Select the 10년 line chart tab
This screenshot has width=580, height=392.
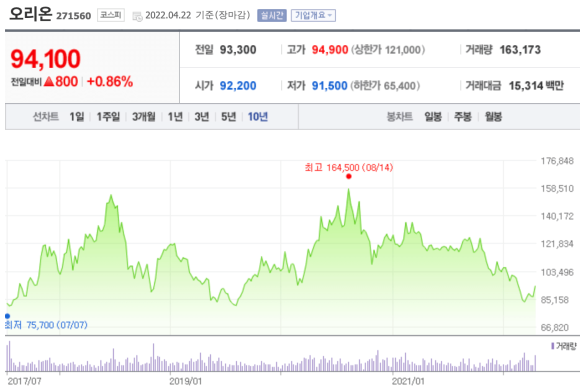click(258, 117)
